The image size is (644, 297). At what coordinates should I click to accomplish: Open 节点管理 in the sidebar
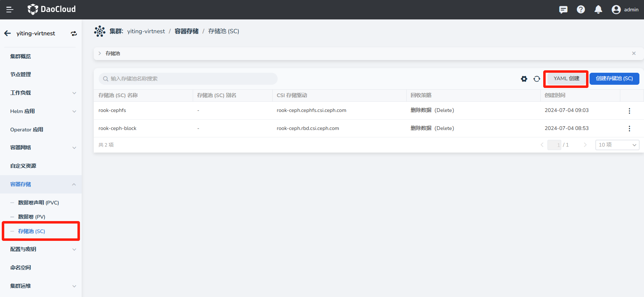coord(21,75)
